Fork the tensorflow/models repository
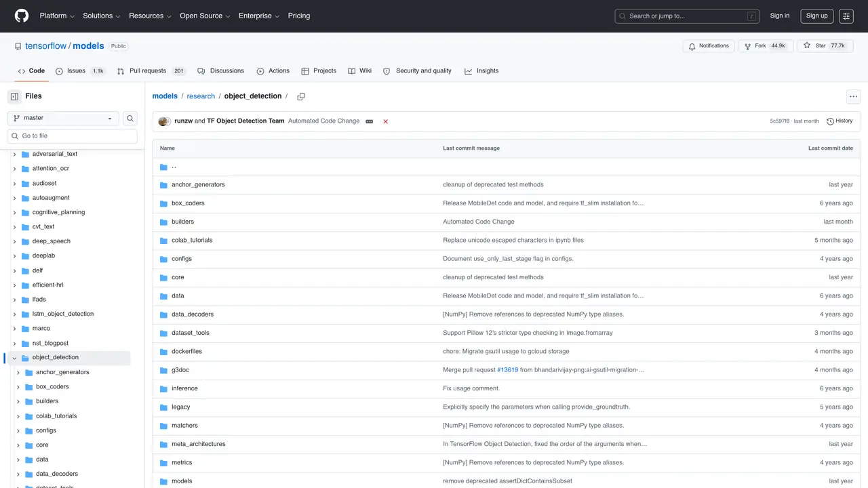Viewport: 868px width, 488px height. (766, 46)
